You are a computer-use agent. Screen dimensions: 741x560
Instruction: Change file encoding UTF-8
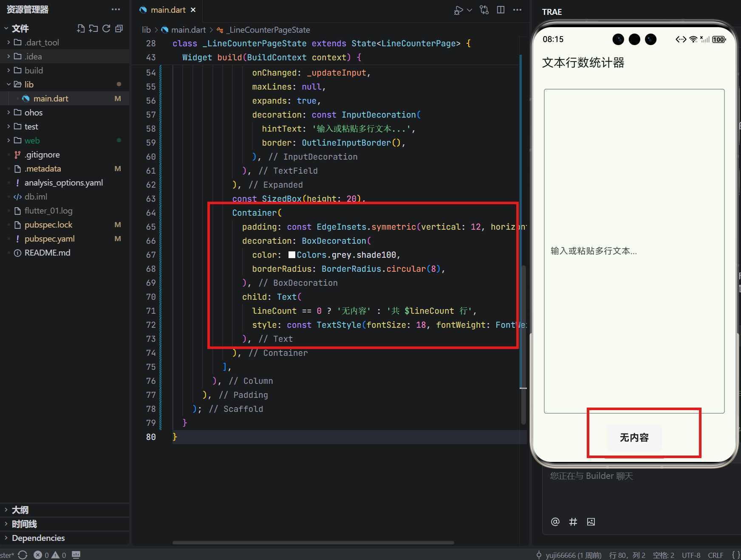click(691, 555)
